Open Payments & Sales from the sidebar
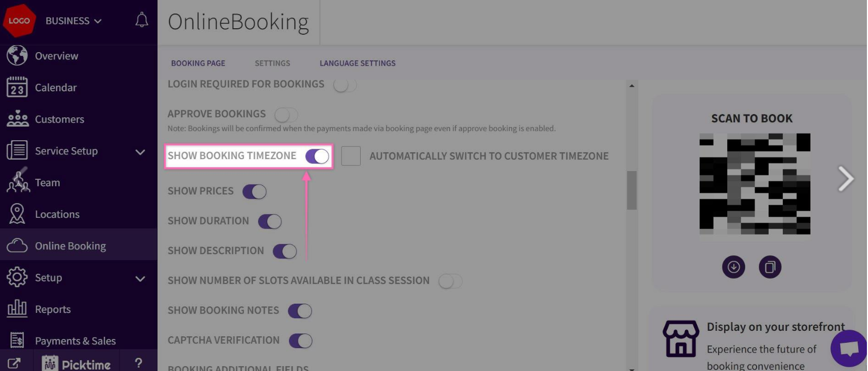This screenshot has width=868, height=371. coord(75,341)
